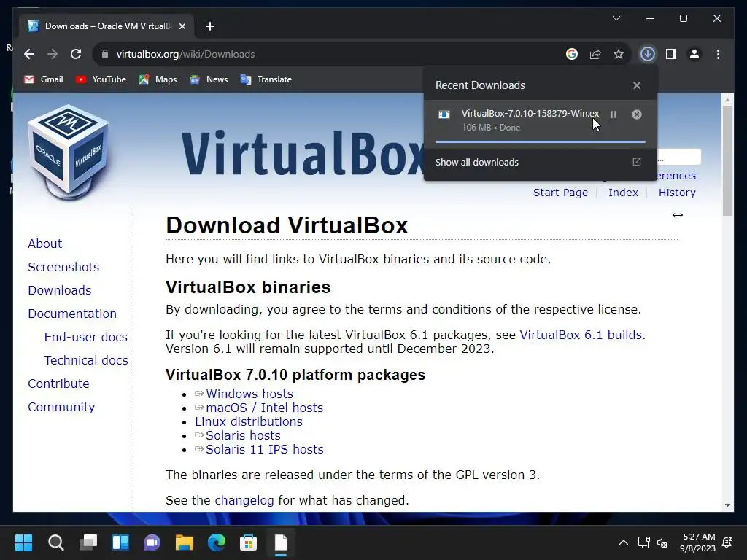747x560 pixels.
Task: Click the browser forward arrow
Action: coord(53,54)
